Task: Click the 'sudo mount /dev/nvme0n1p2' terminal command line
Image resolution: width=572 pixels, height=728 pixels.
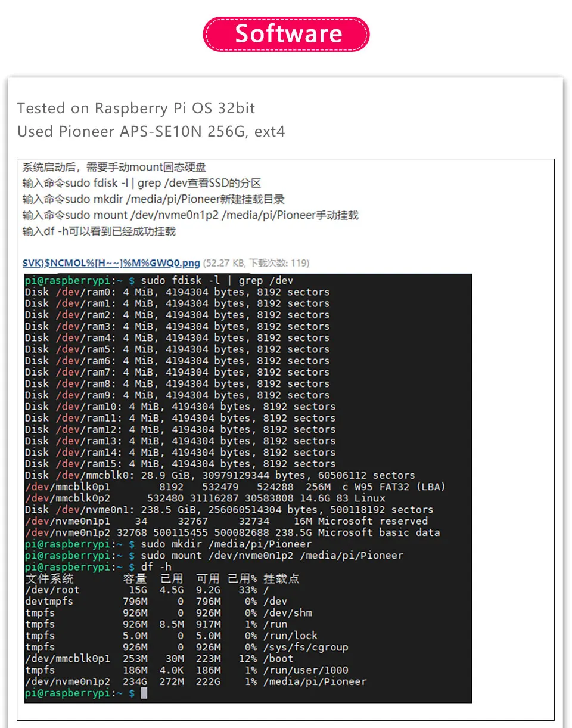Action: pyautogui.click(x=272, y=556)
